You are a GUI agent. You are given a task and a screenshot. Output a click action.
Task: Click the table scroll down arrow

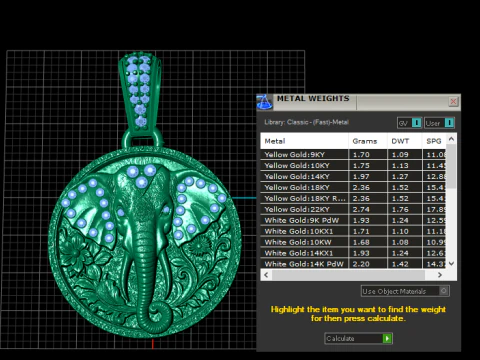451,263
